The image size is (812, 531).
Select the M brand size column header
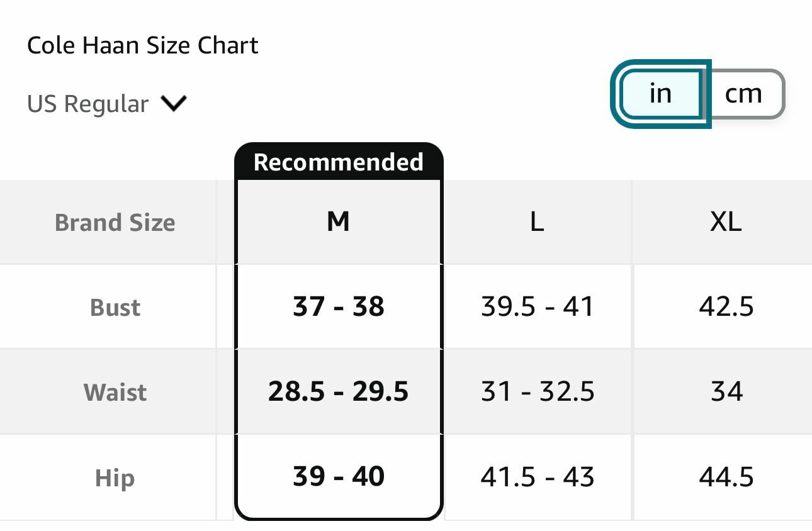click(x=338, y=221)
